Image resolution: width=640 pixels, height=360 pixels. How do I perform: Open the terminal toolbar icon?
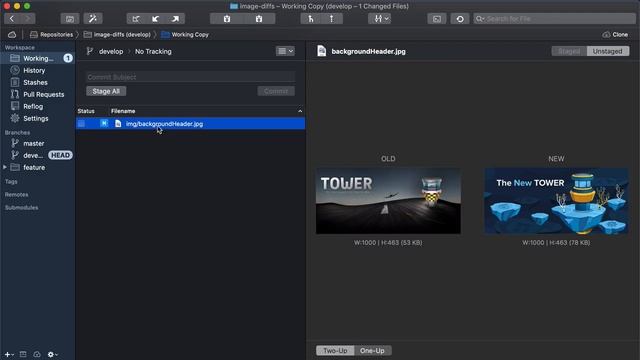click(437, 19)
